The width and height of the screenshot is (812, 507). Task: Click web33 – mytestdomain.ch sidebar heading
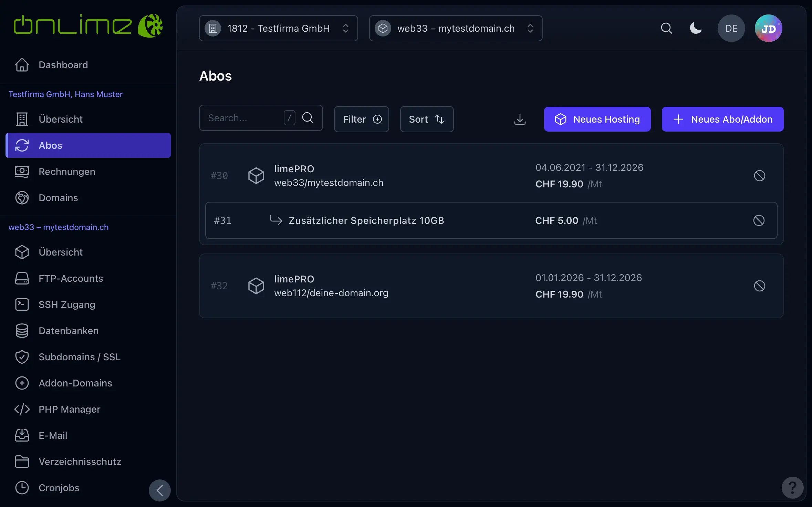click(x=59, y=227)
